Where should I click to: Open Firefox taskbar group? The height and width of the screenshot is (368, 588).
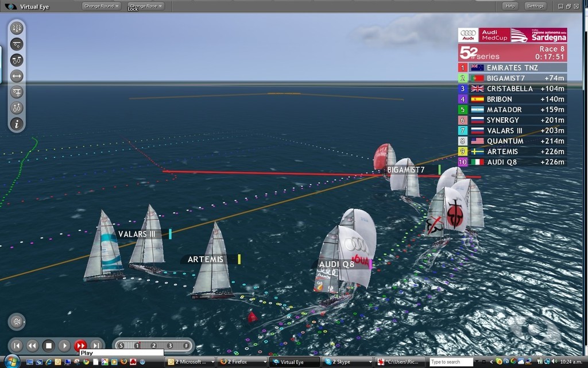243,362
